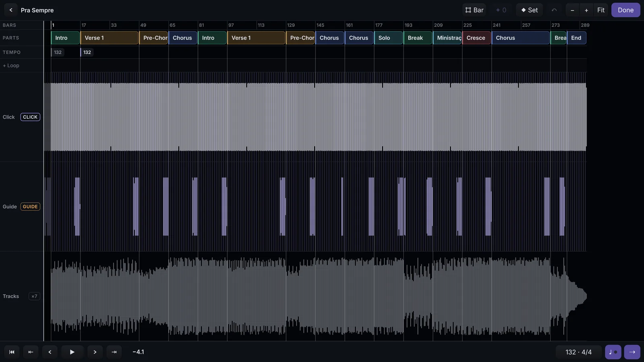Jump to start with the skip-to-beginning icon
This screenshot has width=644, height=362.
[12, 352]
